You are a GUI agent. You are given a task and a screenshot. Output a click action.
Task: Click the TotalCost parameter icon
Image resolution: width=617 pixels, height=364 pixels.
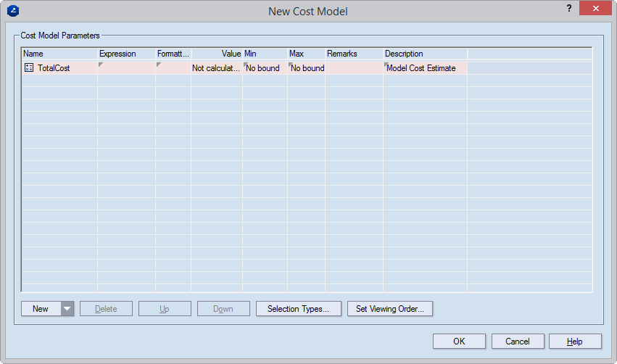[29, 68]
